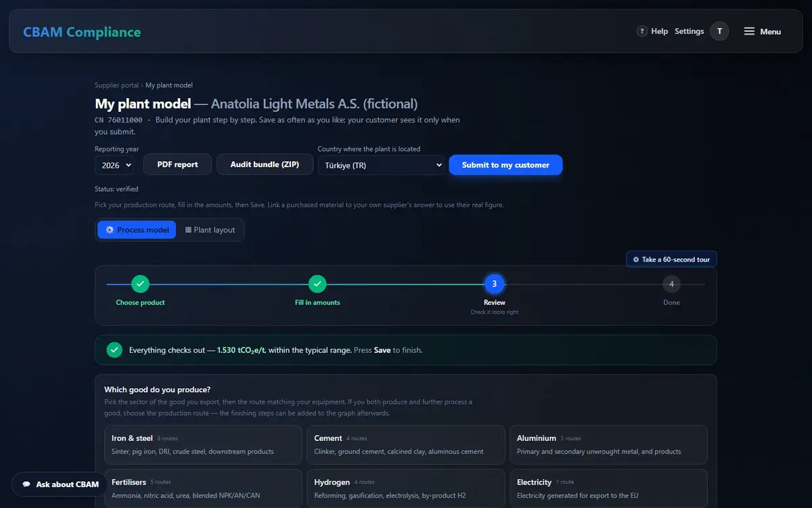Select the Fertilisers sector card

pos(203,488)
